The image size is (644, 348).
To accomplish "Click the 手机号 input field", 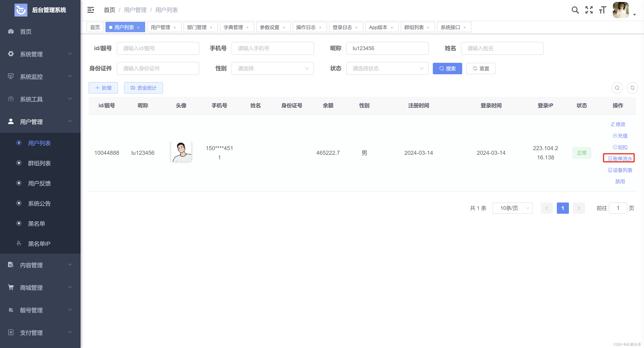I will tap(273, 48).
